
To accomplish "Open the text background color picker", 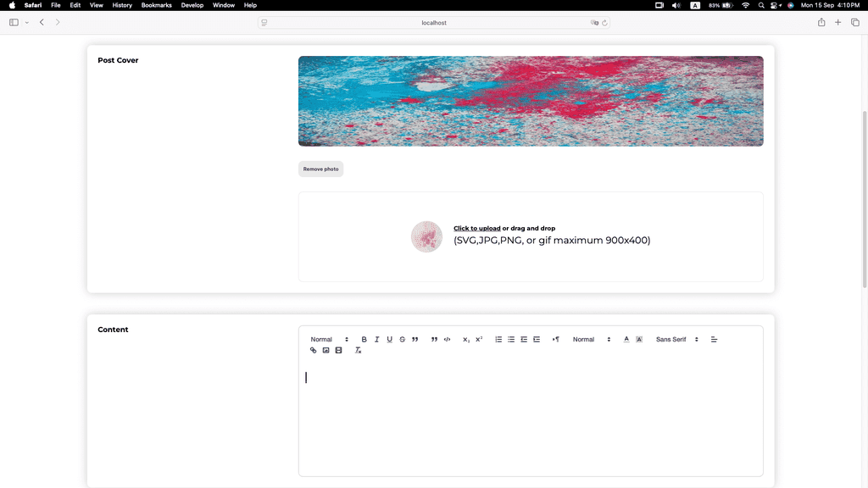I will tap(639, 339).
